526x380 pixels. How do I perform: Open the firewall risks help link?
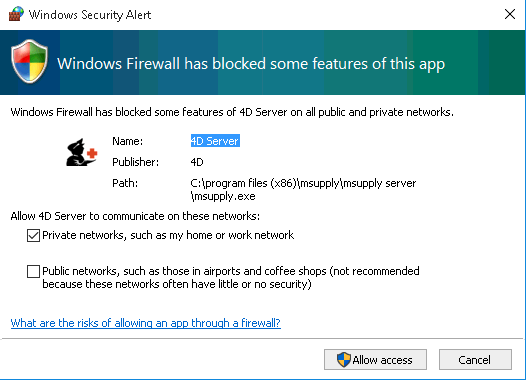146,323
